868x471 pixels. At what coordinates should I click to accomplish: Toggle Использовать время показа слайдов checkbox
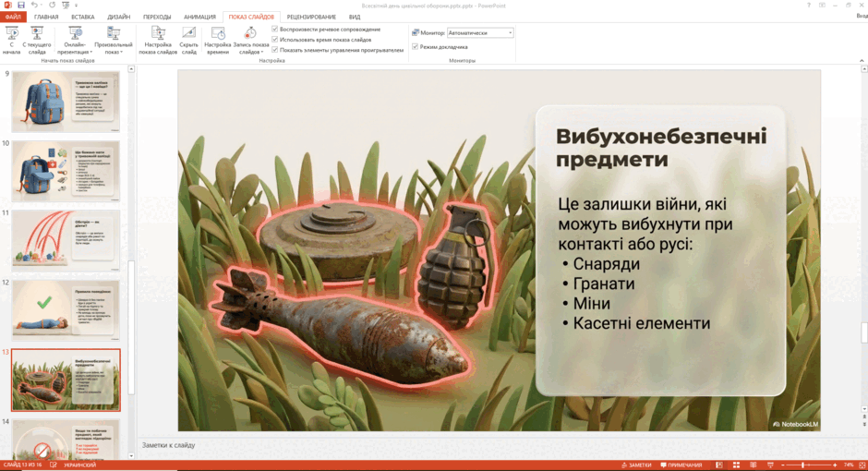pyautogui.click(x=274, y=40)
